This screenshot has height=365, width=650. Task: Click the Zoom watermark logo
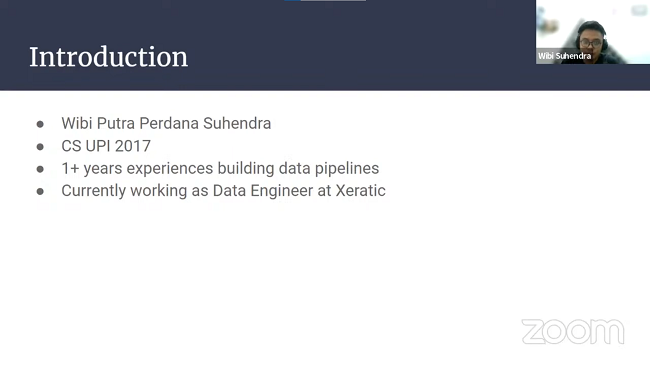coord(573,331)
